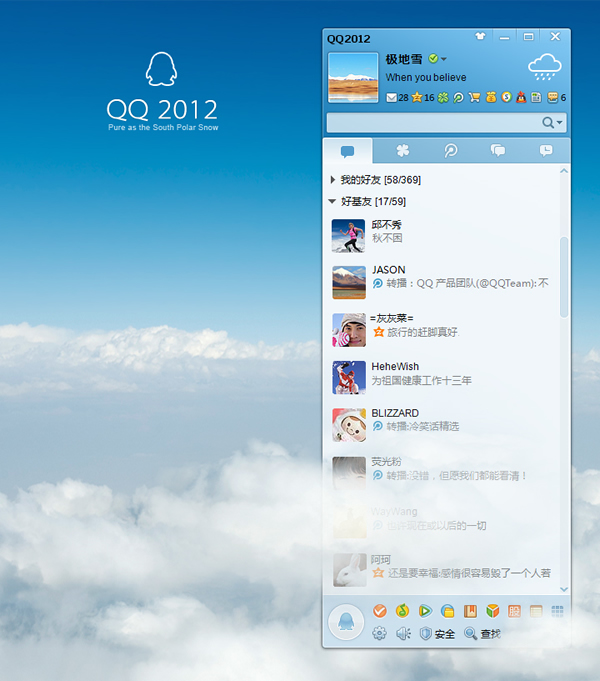Viewport: 600px width, 681px height.
Task: Click JASON's Weibo status icon
Action: tap(378, 283)
